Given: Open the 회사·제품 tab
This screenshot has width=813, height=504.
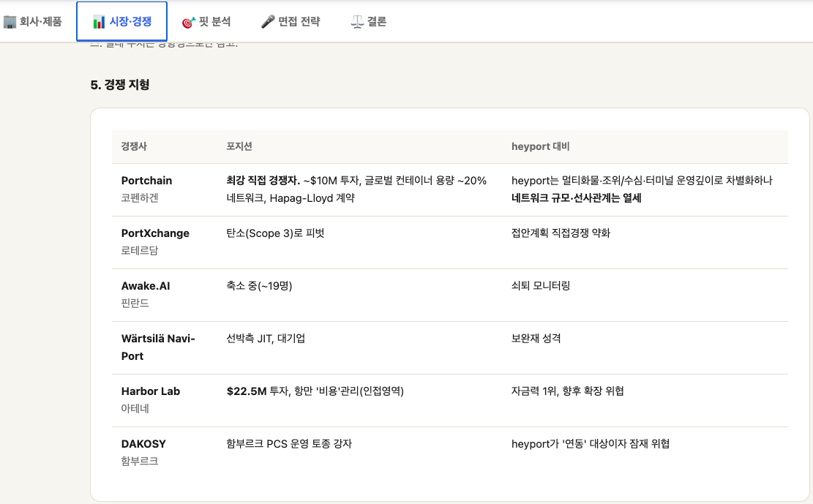Looking at the screenshot, I should coord(33,21).
